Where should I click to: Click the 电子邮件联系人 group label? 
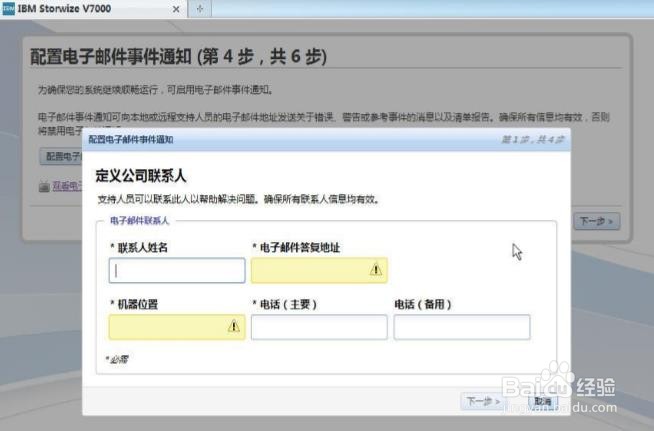139,220
